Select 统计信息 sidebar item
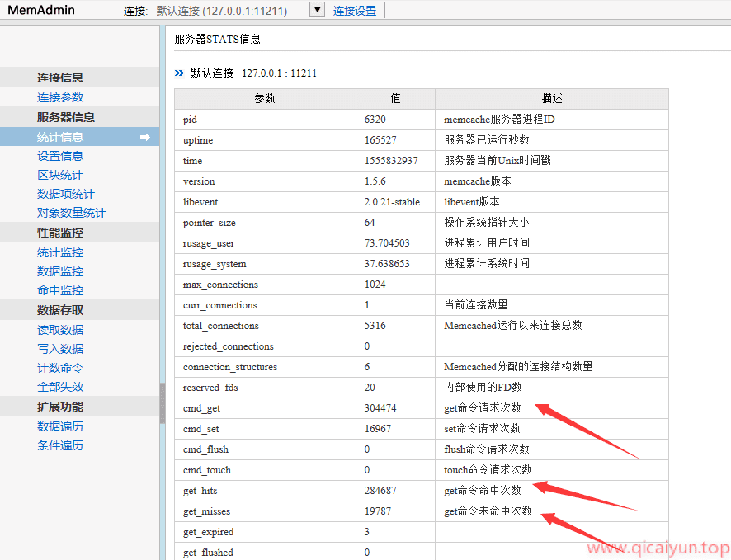731x560 pixels. (x=60, y=137)
